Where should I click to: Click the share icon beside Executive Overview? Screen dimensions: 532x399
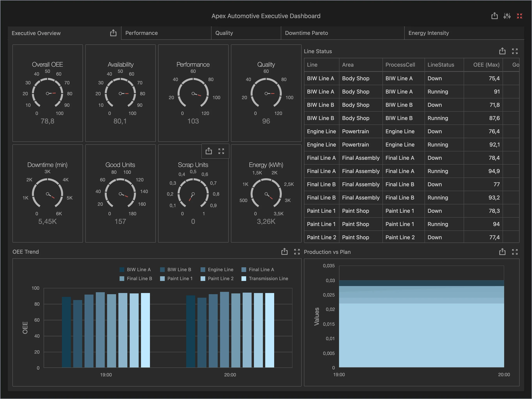tap(113, 33)
